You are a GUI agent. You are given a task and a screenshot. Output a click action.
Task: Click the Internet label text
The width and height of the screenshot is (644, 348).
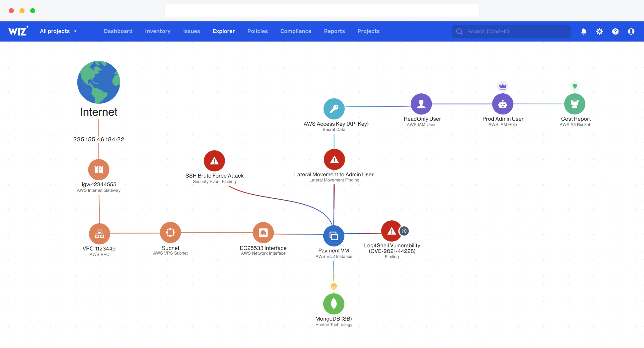[99, 112]
